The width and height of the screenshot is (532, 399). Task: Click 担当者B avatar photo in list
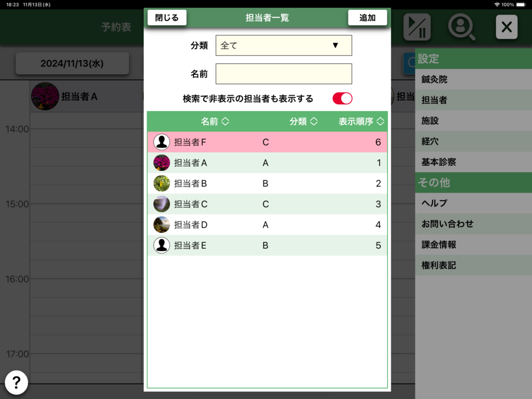pos(162,183)
